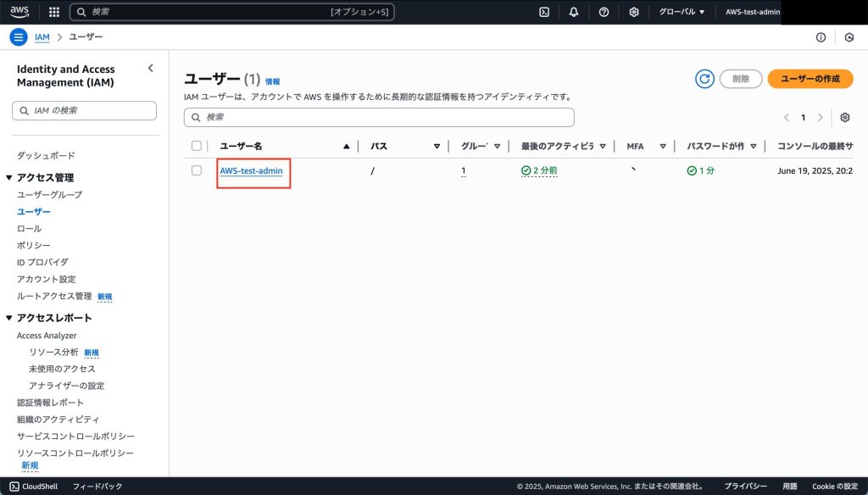Open the AWS home logo
This screenshot has width=868, height=495.
(19, 12)
